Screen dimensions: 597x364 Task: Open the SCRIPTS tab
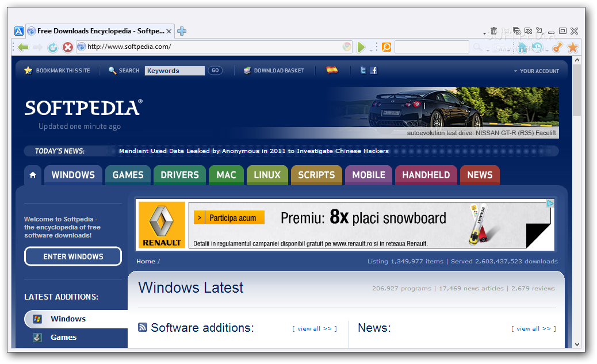coord(316,175)
